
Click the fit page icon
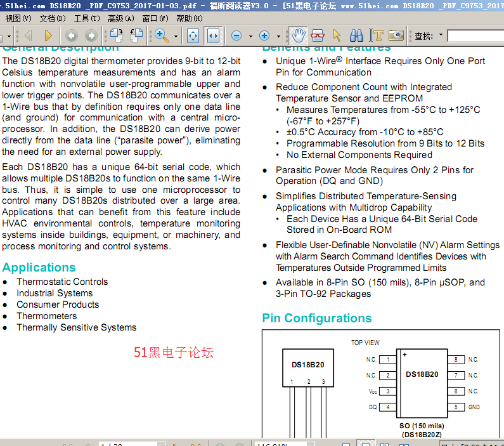click(193, 36)
